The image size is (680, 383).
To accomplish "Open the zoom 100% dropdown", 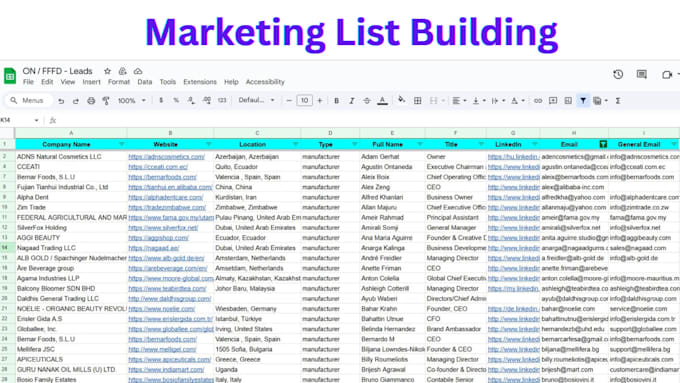I will pos(132,101).
